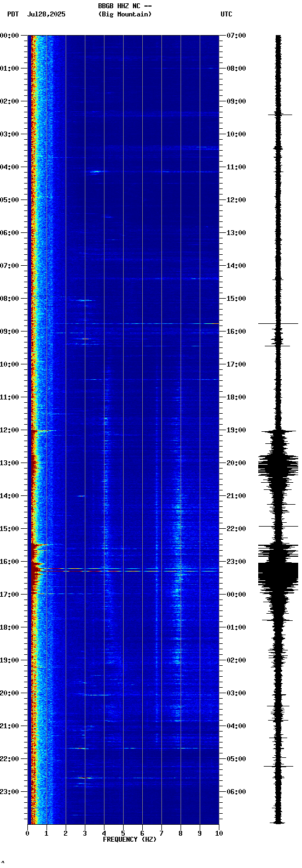
Task: Select 8 on the frequency axis
Action: (x=181, y=833)
